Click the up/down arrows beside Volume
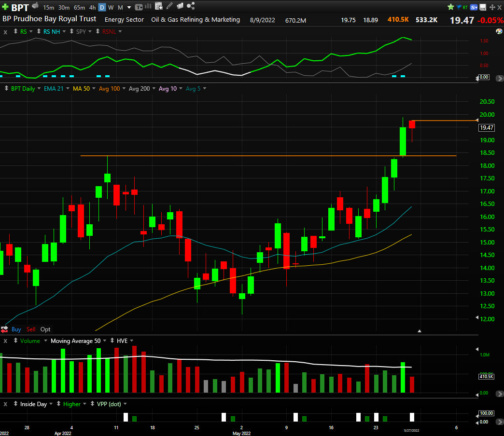Screen dimensions: 504x436 (15, 341)
